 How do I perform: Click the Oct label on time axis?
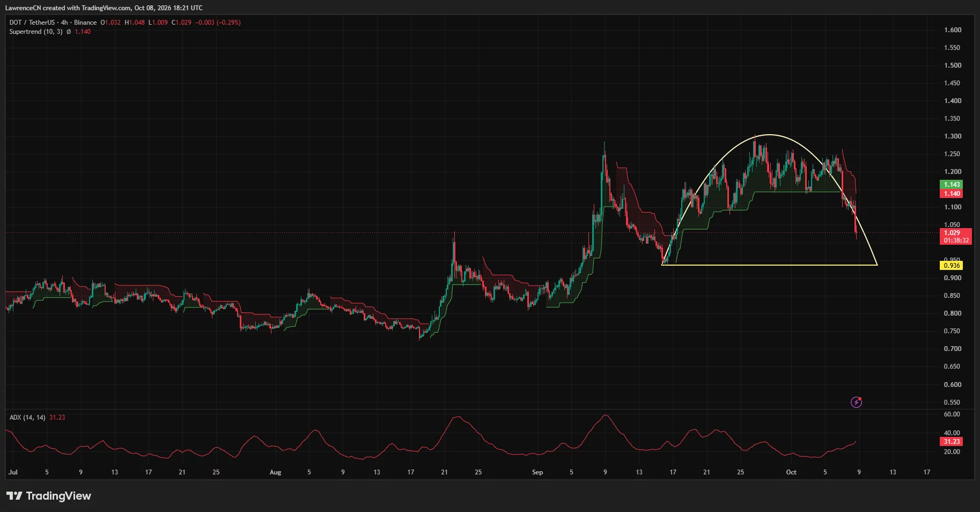(791, 472)
